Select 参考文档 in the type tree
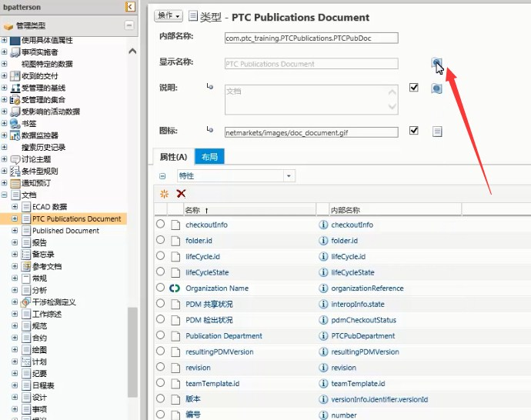531x420 pixels. pyautogui.click(x=47, y=267)
